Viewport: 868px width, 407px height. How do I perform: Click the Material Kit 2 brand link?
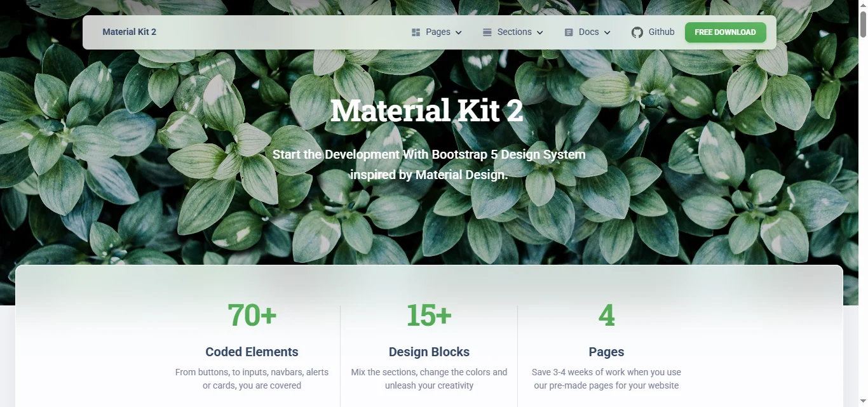point(129,32)
